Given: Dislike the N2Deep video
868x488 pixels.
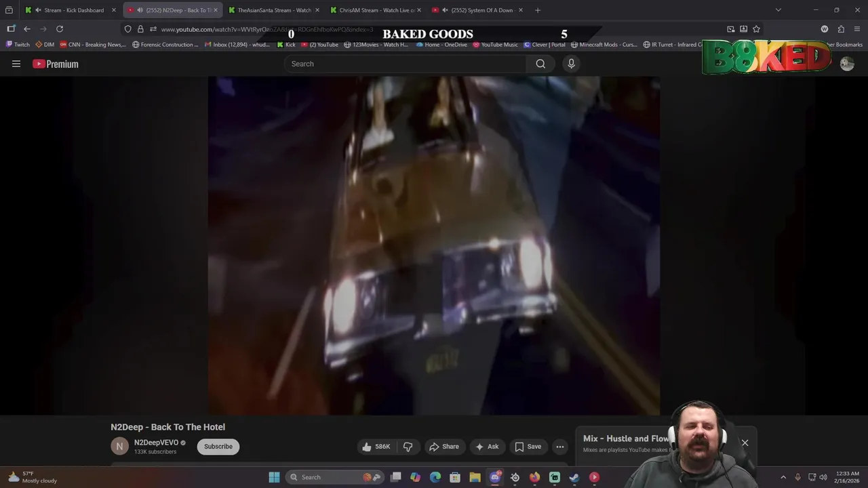Looking at the screenshot, I should click(x=408, y=447).
